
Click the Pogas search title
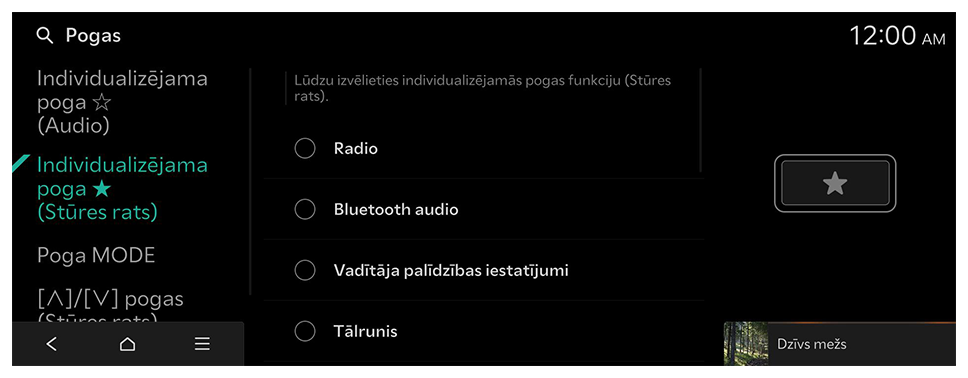point(93,36)
